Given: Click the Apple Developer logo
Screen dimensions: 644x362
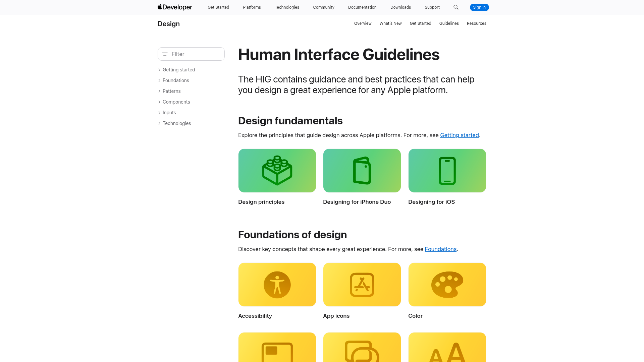Looking at the screenshot, I should 175,7.
